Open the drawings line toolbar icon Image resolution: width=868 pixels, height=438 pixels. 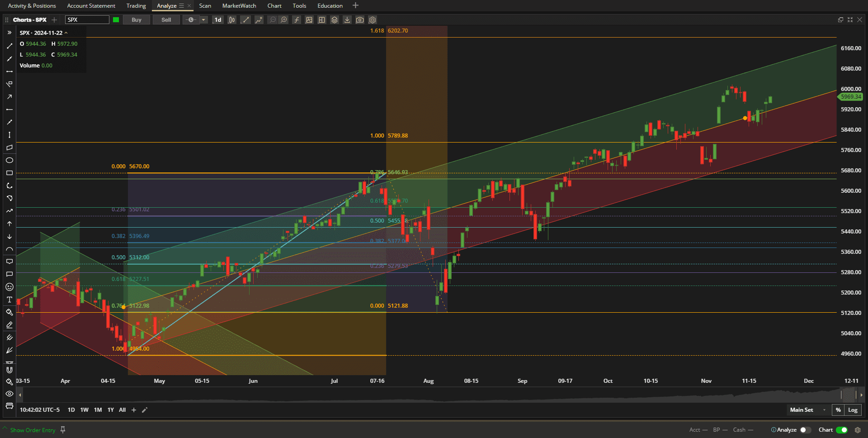245,20
